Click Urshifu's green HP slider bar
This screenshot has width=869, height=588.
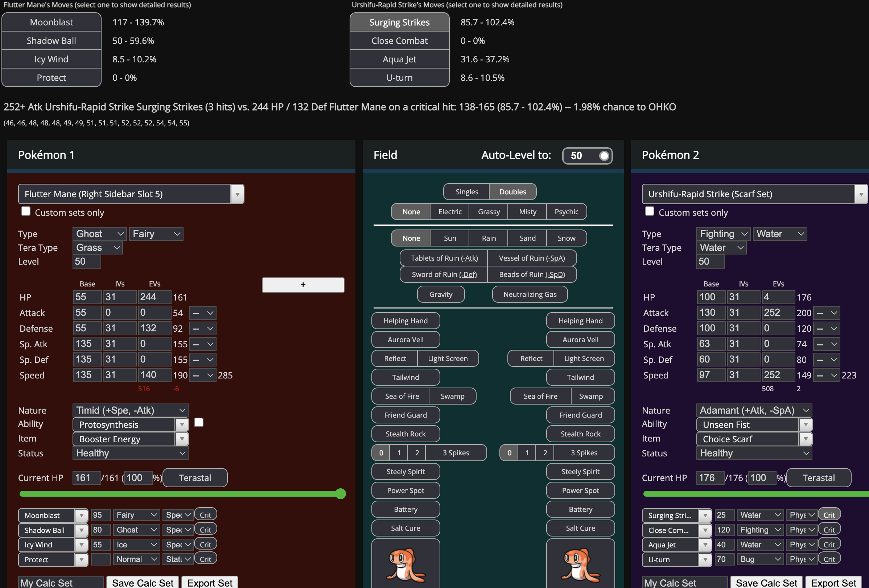coord(756,494)
